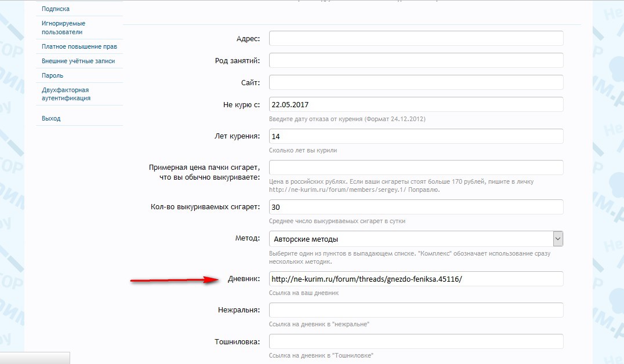Click hint 'Ссылка на дневник в "нежральне"'
Viewport: 624px width, 364px height.
click(319, 324)
